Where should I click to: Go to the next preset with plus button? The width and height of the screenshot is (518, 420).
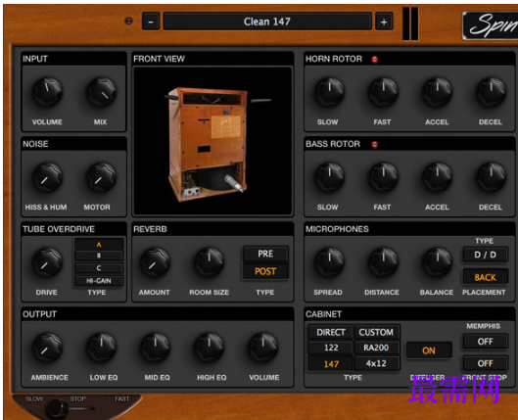[x=384, y=22]
